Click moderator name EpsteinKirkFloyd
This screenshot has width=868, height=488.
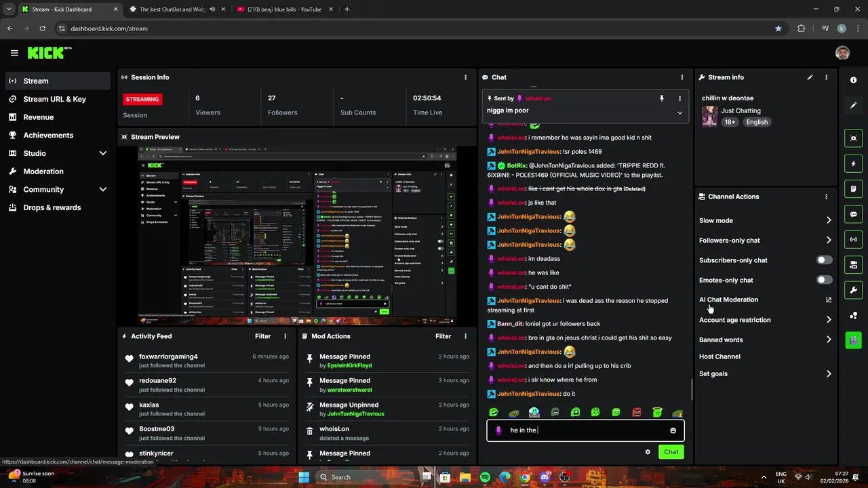point(349,365)
